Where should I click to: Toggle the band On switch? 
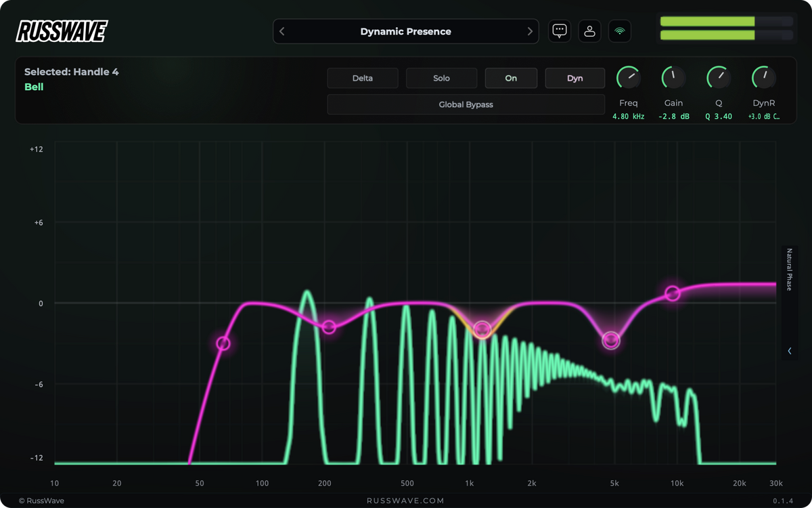click(x=511, y=78)
